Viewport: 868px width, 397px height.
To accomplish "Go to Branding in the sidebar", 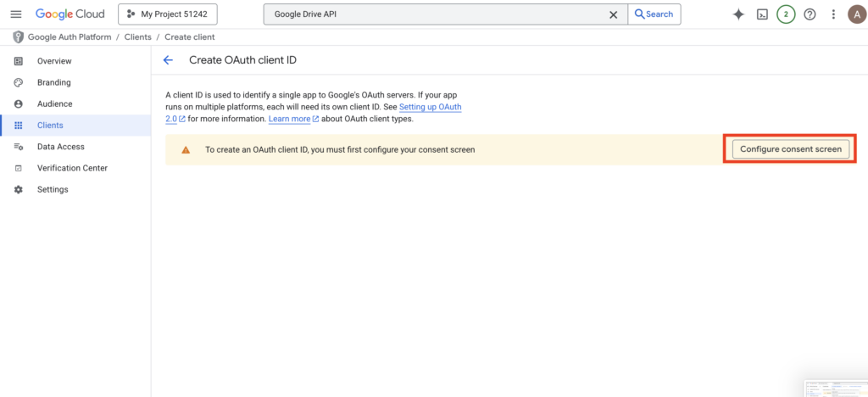I will (53, 82).
